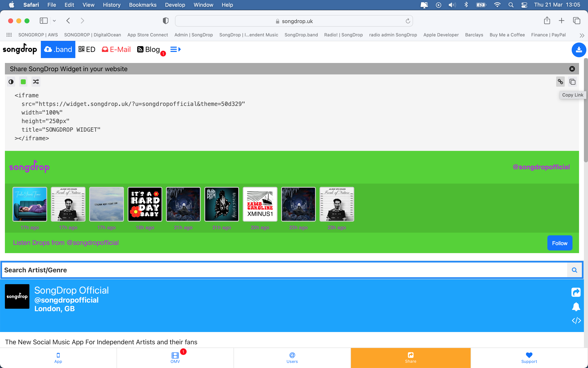Open the File menu
Screen dimensions: 588x368
point(51,5)
